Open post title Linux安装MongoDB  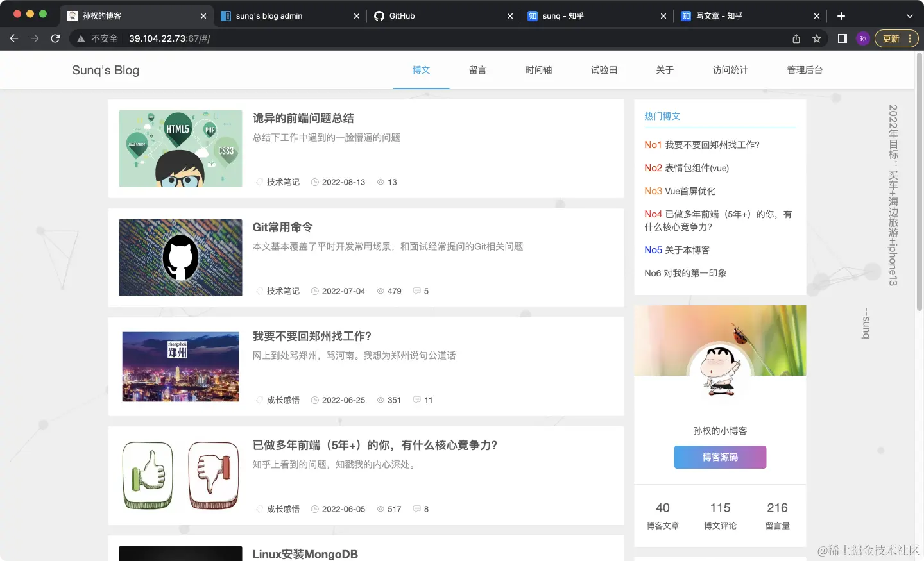[x=305, y=554]
